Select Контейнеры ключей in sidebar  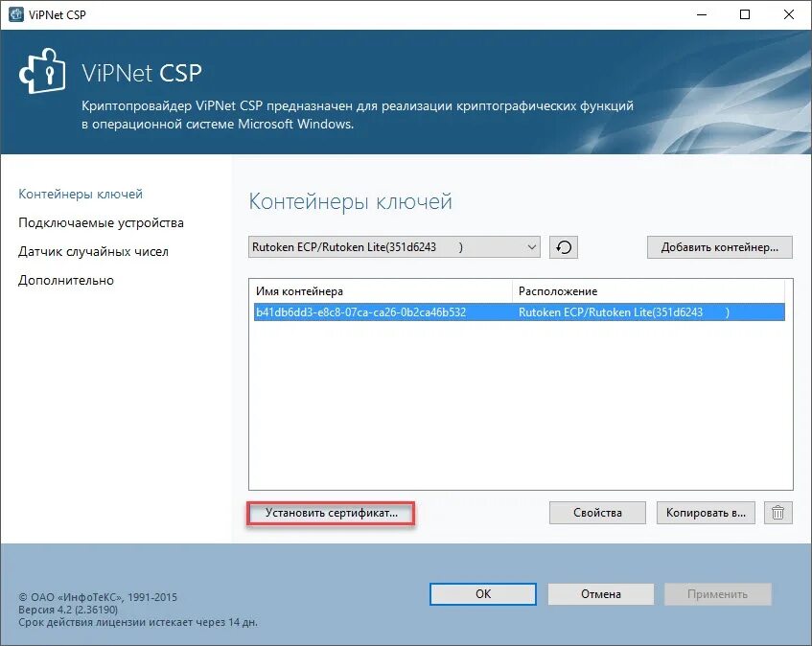click(x=81, y=195)
